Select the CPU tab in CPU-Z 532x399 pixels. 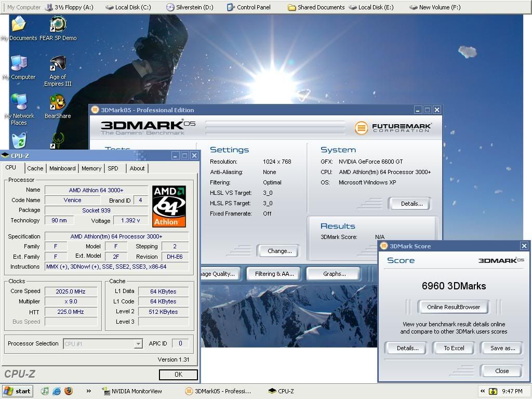(x=11, y=168)
